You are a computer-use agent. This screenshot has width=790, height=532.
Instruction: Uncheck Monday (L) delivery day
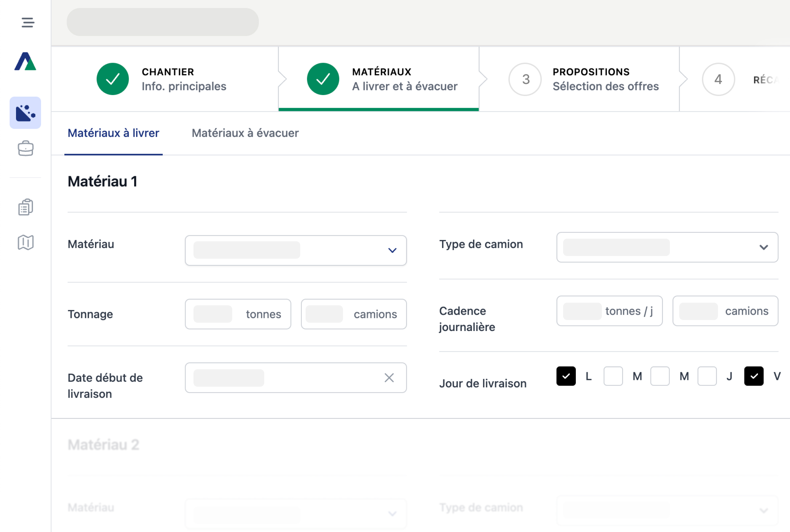click(565, 376)
